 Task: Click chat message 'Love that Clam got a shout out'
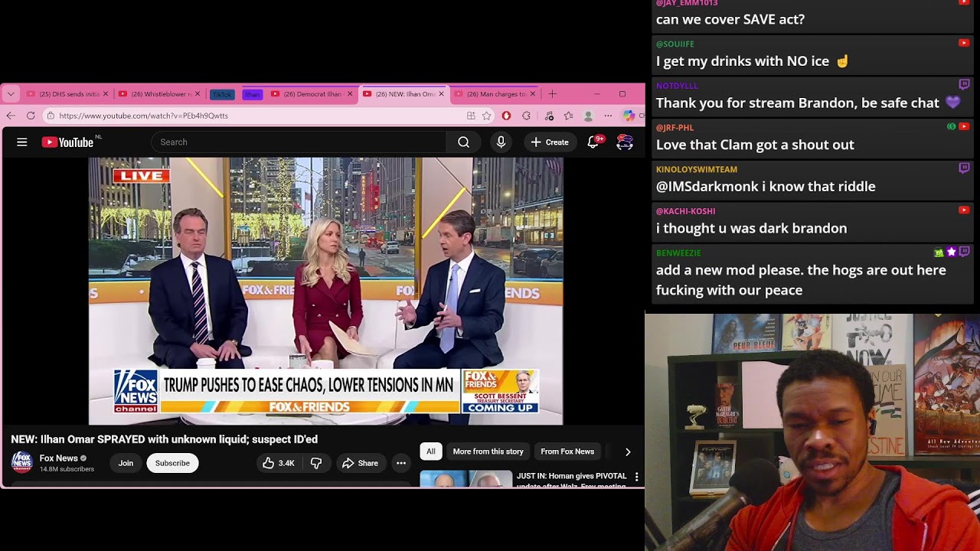755,145
